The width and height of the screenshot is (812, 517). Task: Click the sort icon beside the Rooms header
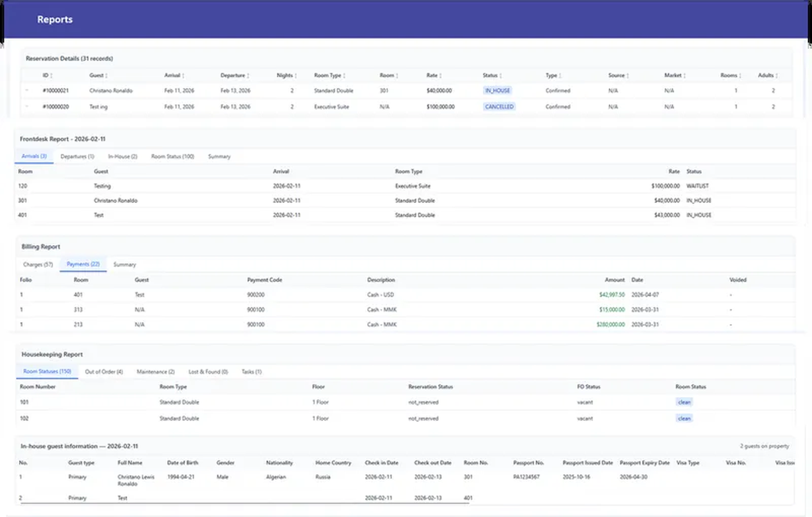tap(740, 76)
